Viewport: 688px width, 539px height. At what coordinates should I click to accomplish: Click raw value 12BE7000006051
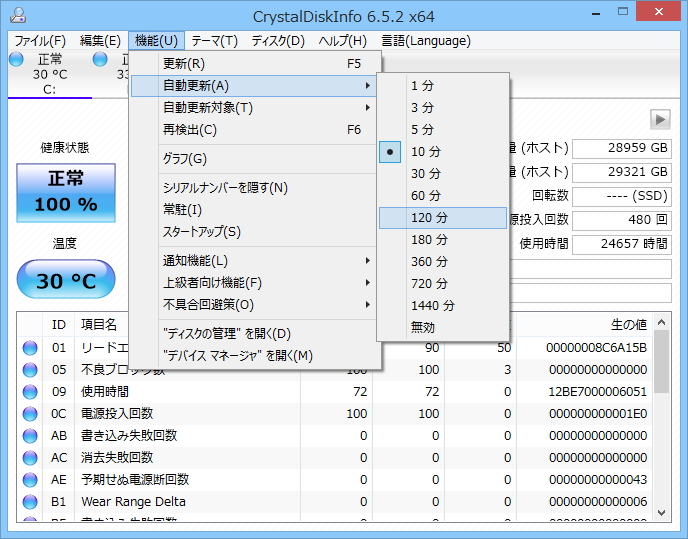pos(598,392)
